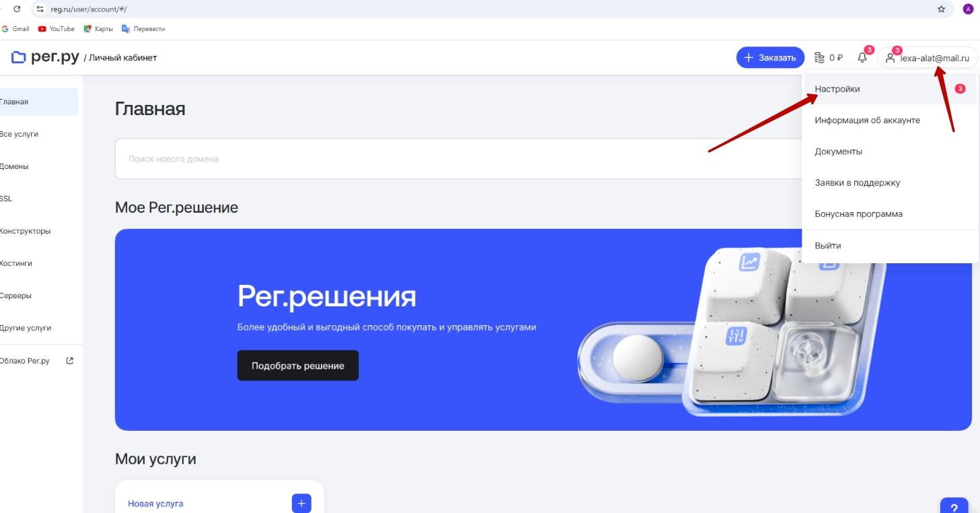Screen dimensions: 980x513
Task: Bookmark page with star icon
Action: point(941,9)
